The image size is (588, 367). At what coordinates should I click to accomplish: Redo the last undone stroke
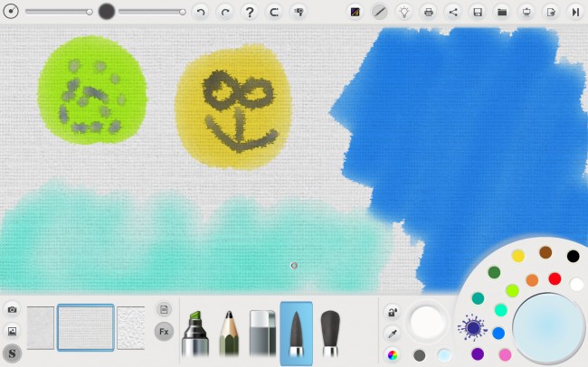pos(225,12)
